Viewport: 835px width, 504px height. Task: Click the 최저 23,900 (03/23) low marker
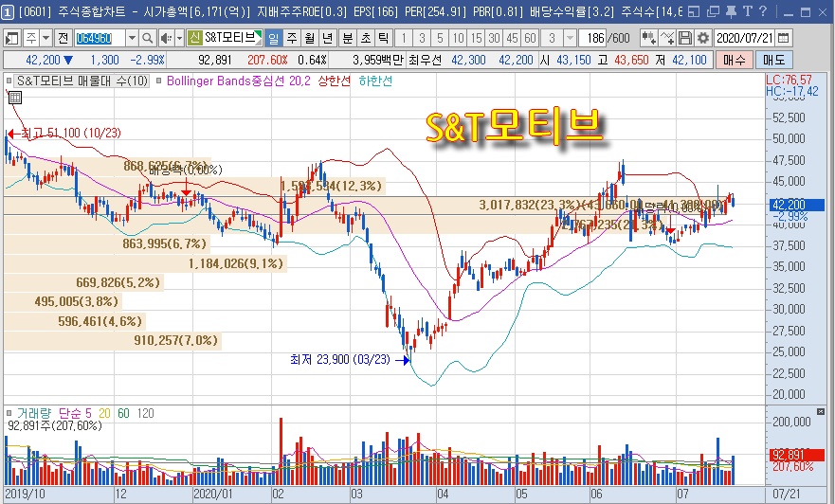350,360
